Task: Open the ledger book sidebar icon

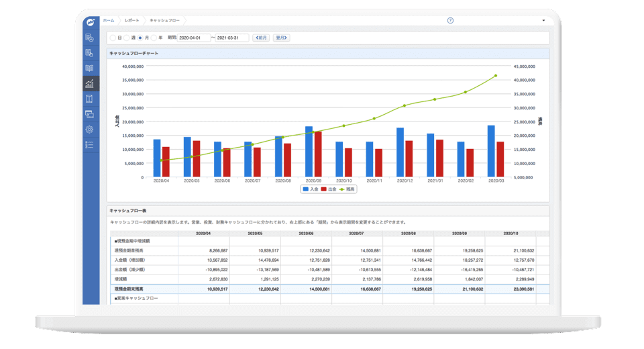Action: (90, 68)
